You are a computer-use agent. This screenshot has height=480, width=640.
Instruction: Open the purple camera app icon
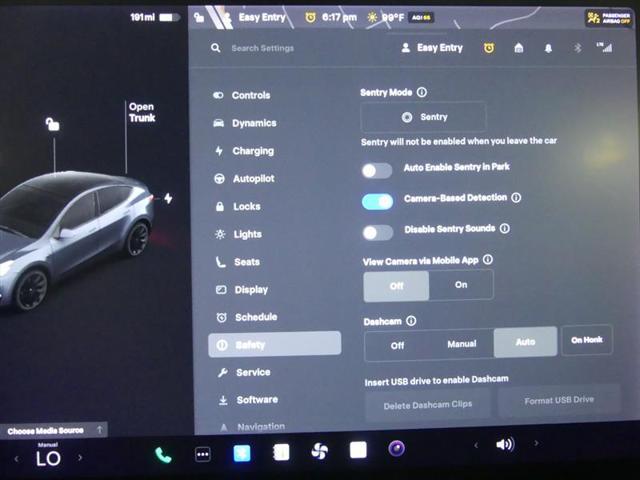396,449
